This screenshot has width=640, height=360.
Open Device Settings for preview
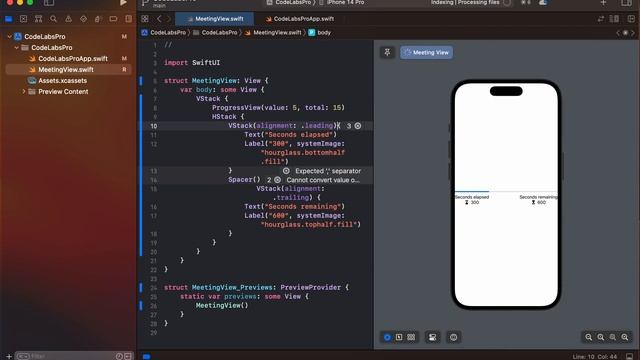pos(432,337)
